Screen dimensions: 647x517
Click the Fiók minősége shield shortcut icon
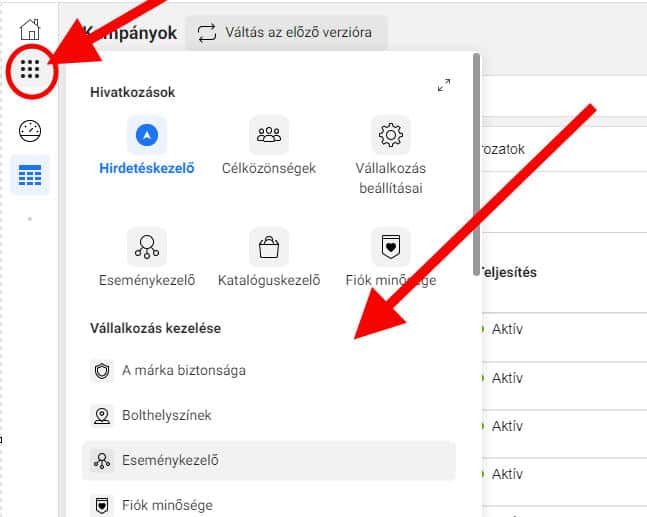coord(390,246)
